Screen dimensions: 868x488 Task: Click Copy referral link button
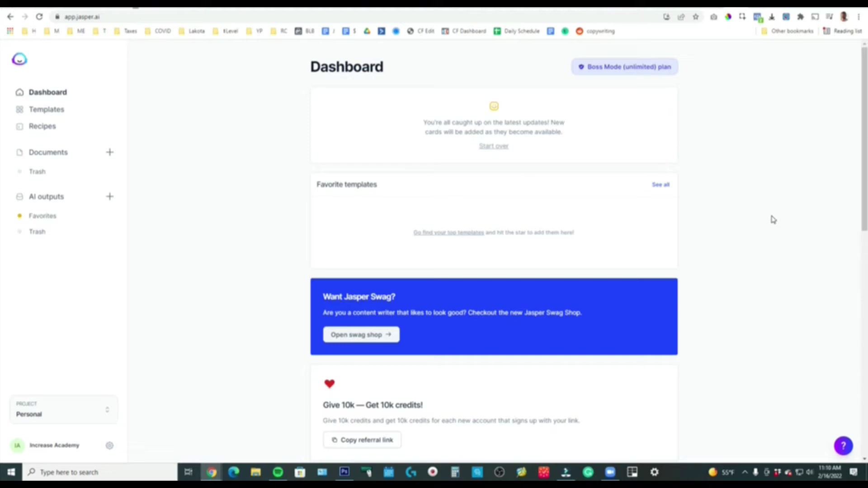[x=362, y=440]
